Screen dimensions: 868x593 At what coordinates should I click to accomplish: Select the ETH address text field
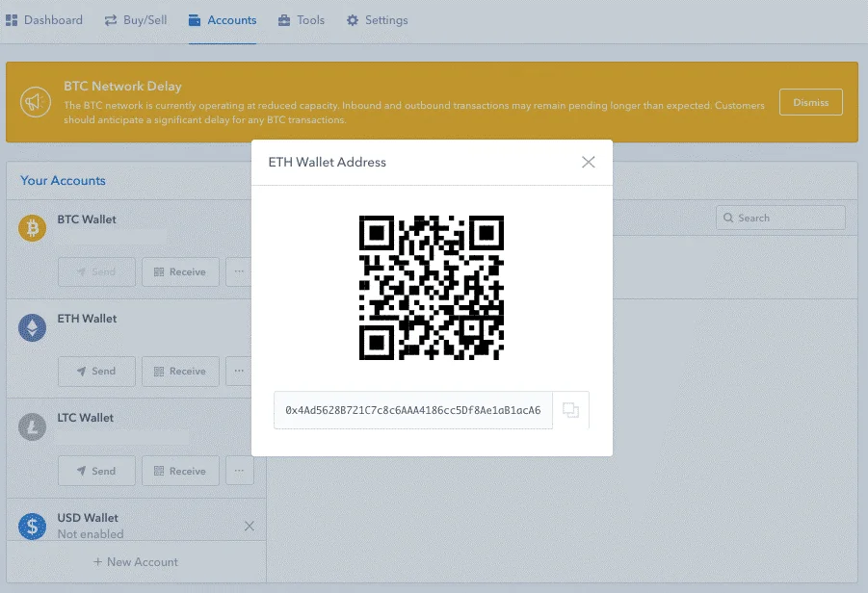[x=413, y=410]
